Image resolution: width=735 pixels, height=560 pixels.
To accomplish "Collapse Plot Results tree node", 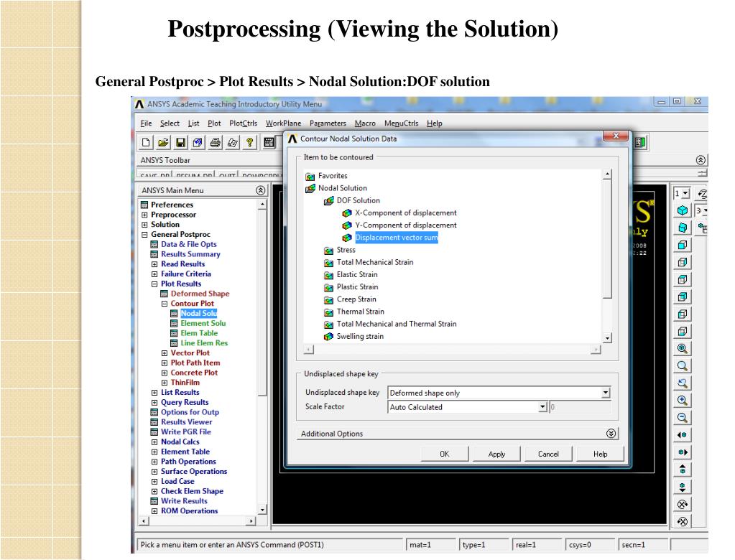I will click(154, 284).
